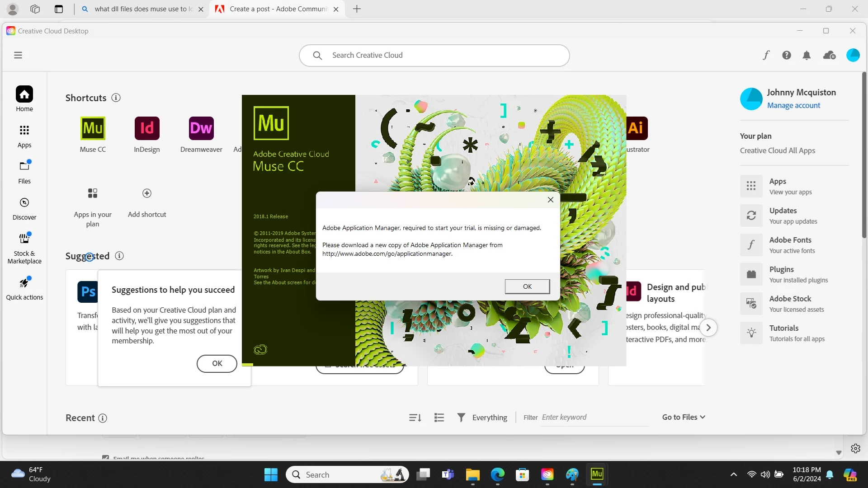Click the Help question mark icon
Screen dimensions: 868x488
[787, 55]
